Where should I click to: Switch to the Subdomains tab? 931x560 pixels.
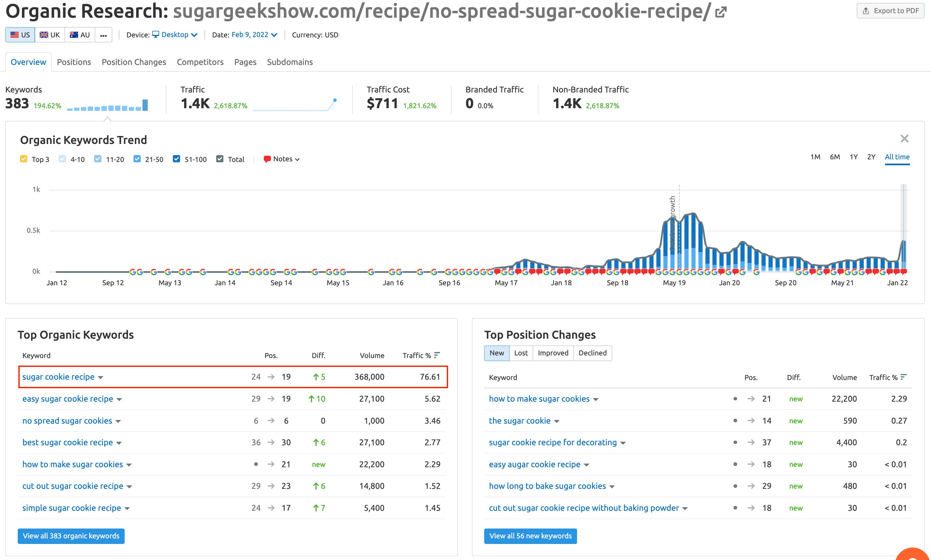coord(290,62)
